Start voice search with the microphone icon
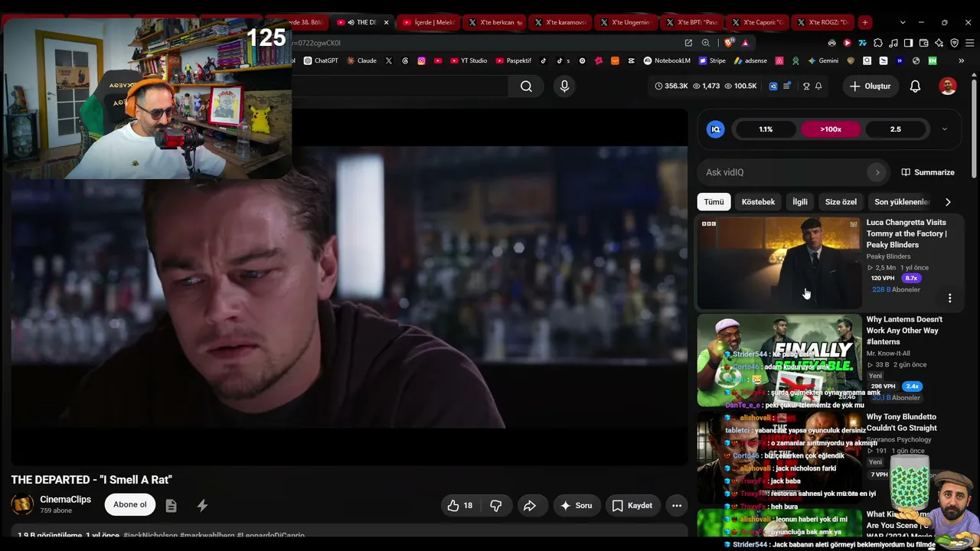980x551 pixels. pyautogui.click(x=564, y=86)
